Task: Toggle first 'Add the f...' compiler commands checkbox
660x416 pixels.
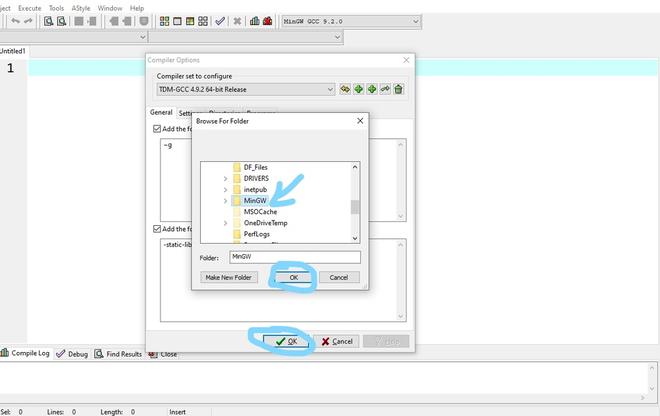Action: [157, 129]
